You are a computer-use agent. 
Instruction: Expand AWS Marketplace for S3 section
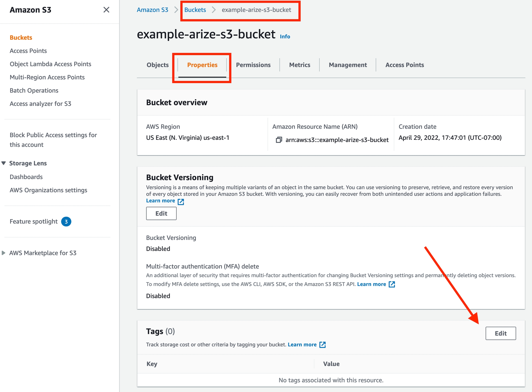point(3,253)
